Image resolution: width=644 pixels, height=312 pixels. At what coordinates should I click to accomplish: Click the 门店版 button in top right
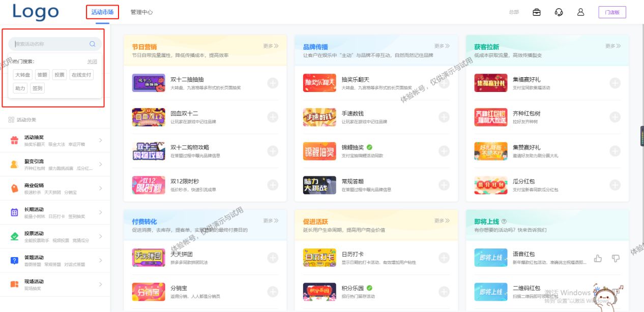pos(612,12)
